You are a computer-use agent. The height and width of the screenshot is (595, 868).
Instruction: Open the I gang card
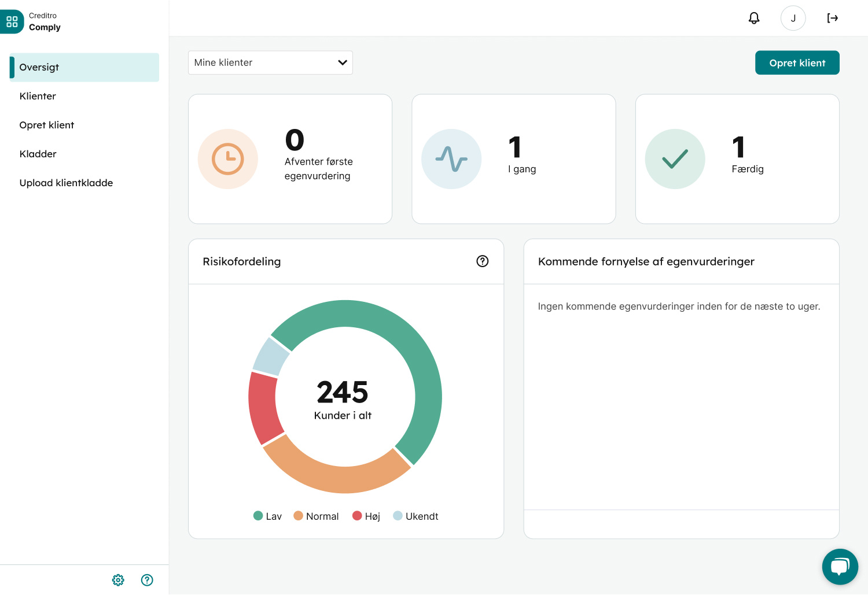pos(514,159)
